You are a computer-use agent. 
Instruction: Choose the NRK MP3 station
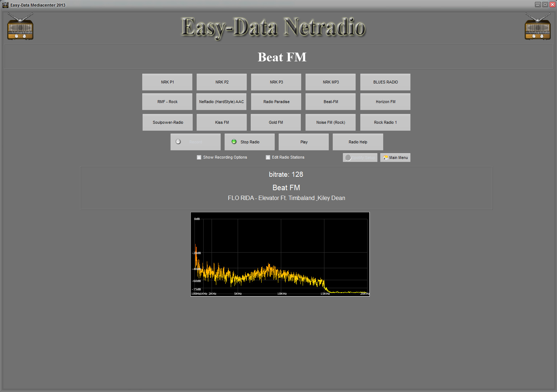pos(331,82)
